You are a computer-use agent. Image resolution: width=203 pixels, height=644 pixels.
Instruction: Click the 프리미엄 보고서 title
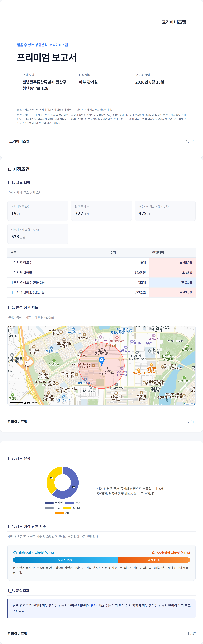click(47, 57)
